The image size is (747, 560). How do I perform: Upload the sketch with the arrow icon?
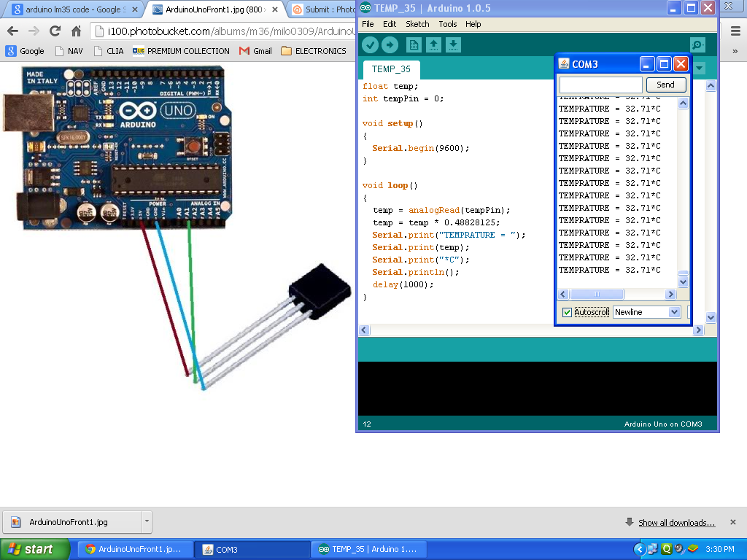[x=389, y=44]
